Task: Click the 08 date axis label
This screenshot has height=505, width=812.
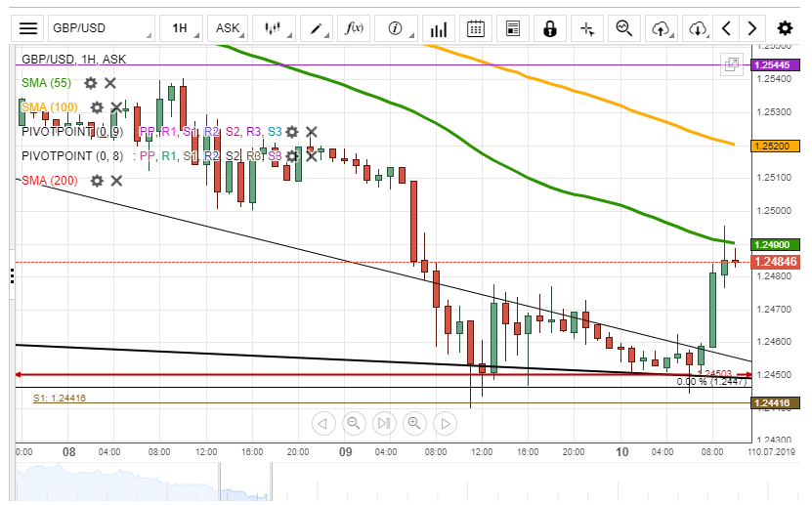Action: (x=68, y=452)
